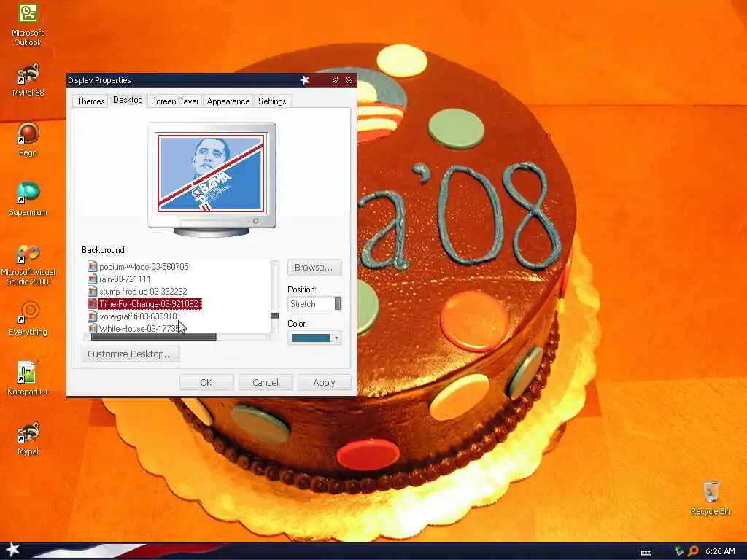Switch to the Themes tab

90,101
